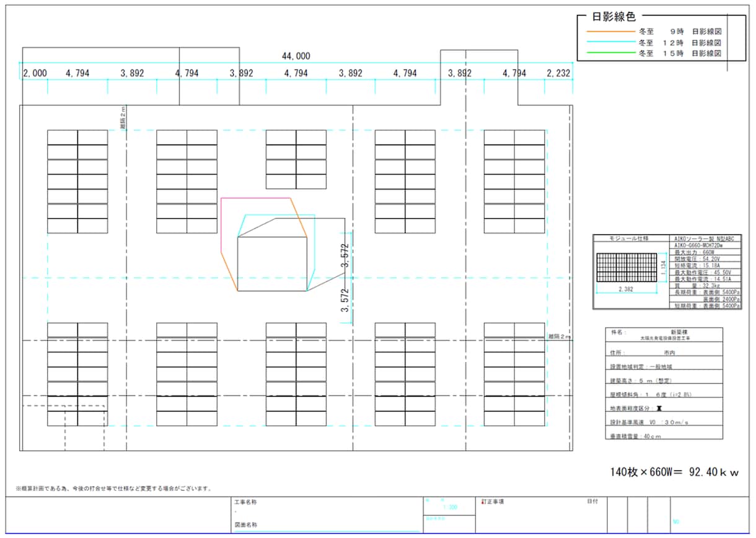Select the "AIKO-G660-MCH72Dw" model number
Image resolution: width=756 pixels, height=538 pixels.
point(706,245)
